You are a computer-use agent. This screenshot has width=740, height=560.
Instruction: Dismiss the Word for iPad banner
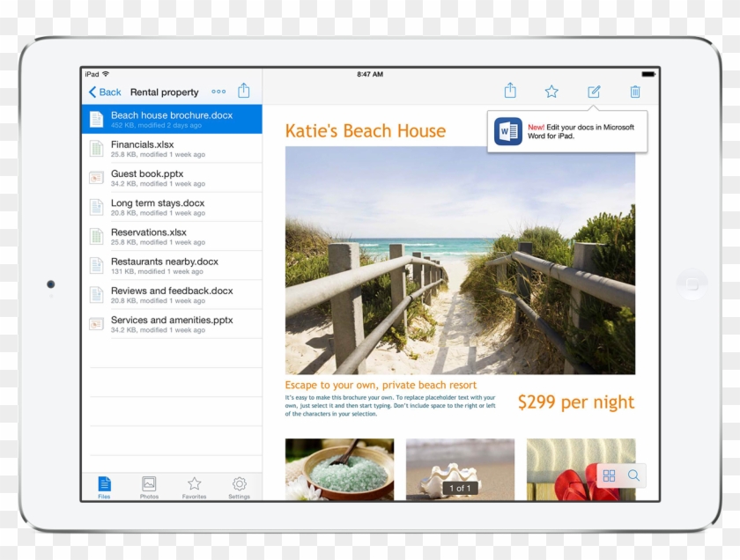coord(566,129)
